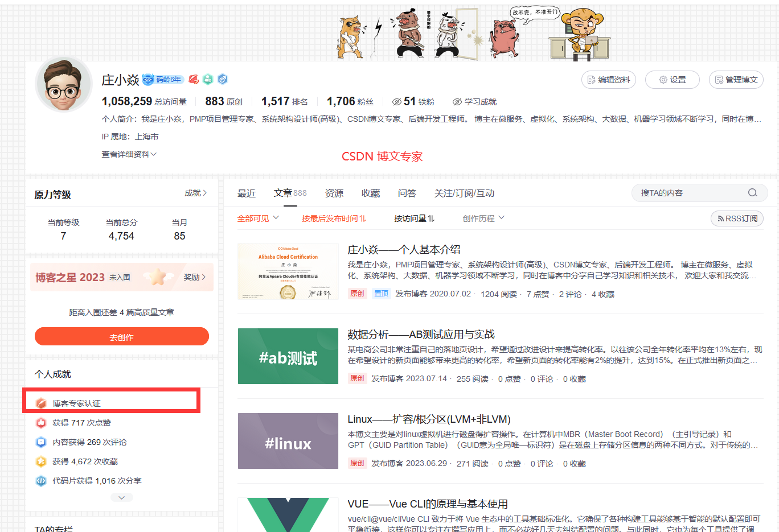Sort articles by 按访问量
Viewport: 779px width, 532px height.
click(x=414, y=218)
